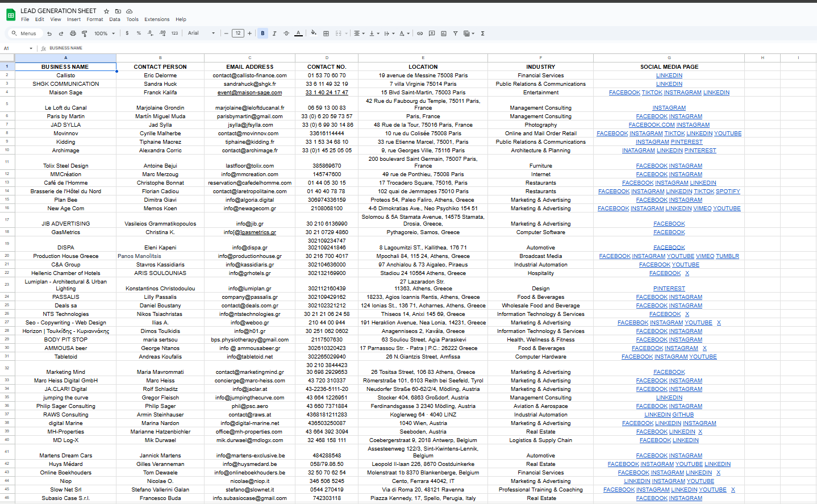Screen dimensions: 817x504
Task: Click the Insert chart icon
Action: (x=444, y=34)
